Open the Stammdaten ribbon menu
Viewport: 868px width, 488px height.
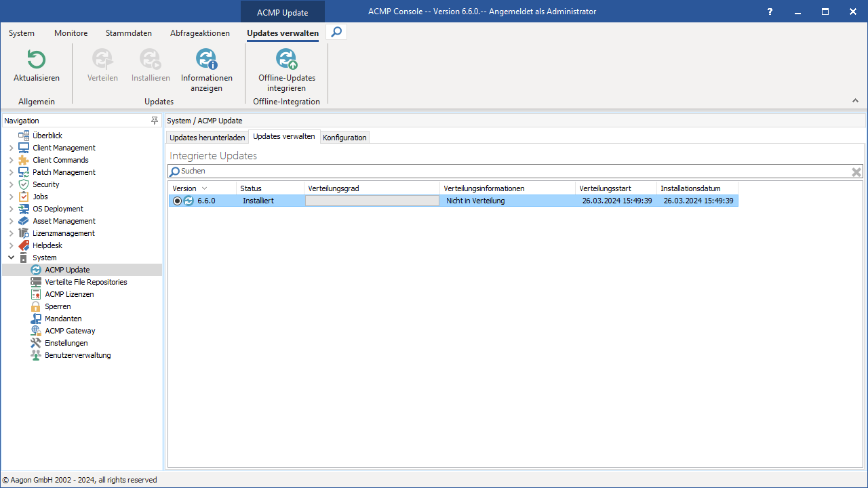point(129,33)
